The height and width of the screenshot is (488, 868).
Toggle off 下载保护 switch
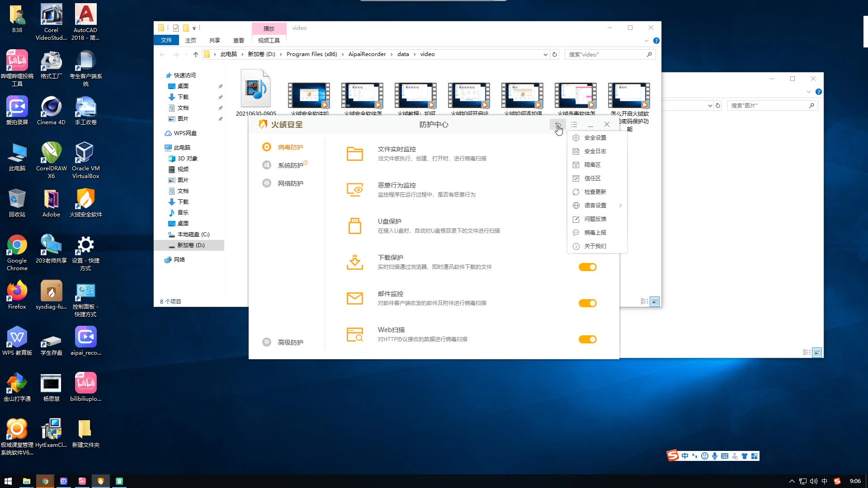click(587, 267)
